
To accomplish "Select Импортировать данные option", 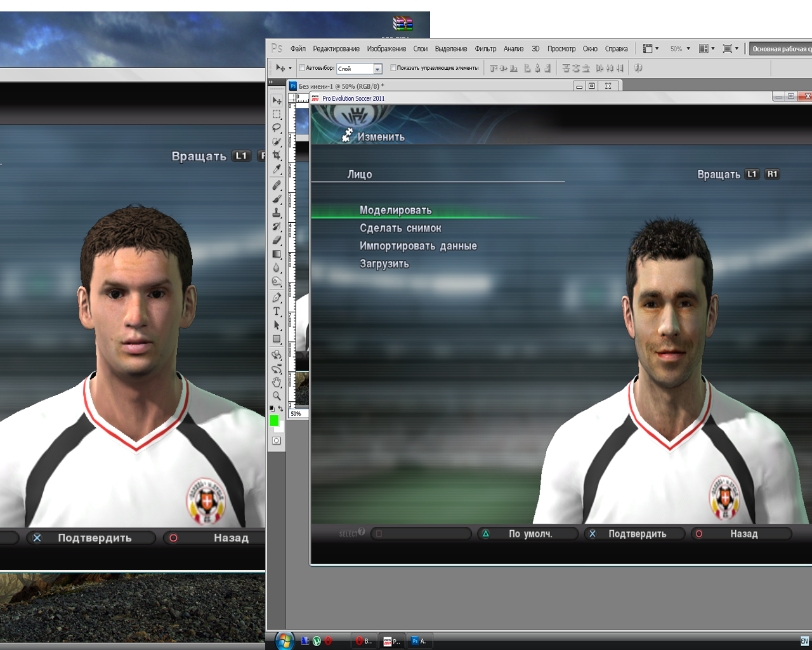I will pos(418,246).
